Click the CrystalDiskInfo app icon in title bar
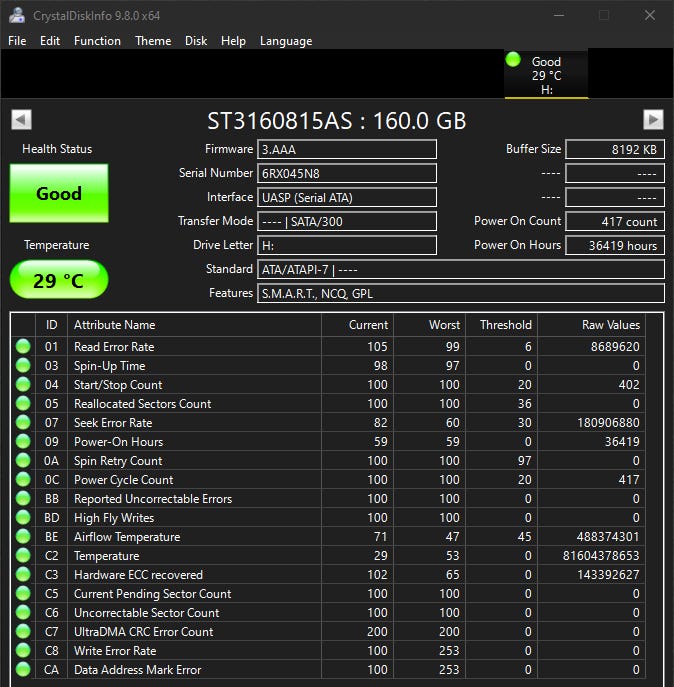Screen dimensions: 674x687 coord(17,15)
